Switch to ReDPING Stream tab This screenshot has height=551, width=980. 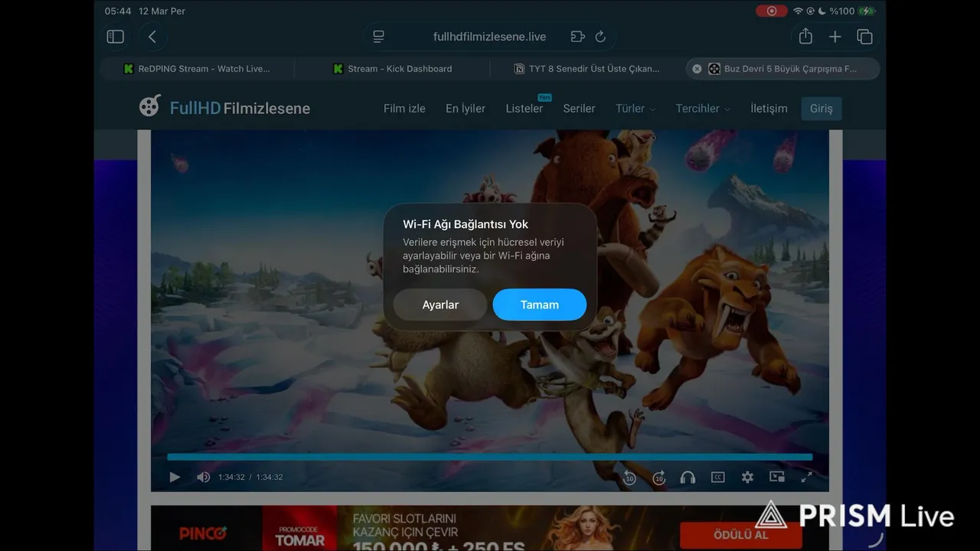tap(197, 69)
